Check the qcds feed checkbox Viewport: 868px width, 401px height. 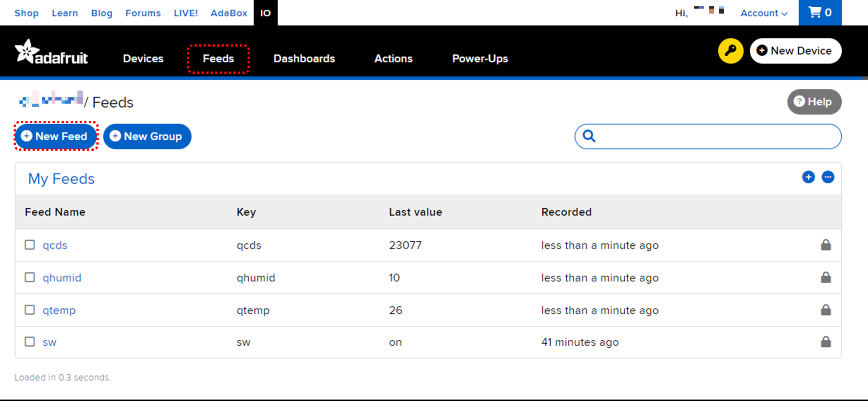(30, 245)
